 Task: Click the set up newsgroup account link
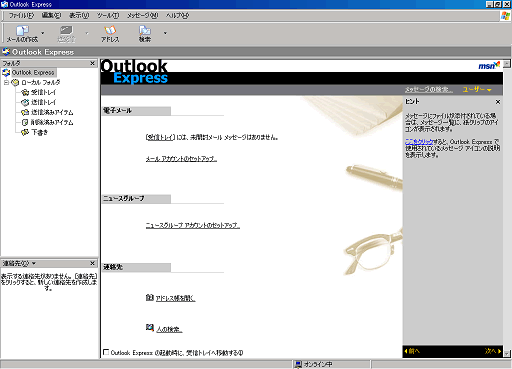[193, 226]
